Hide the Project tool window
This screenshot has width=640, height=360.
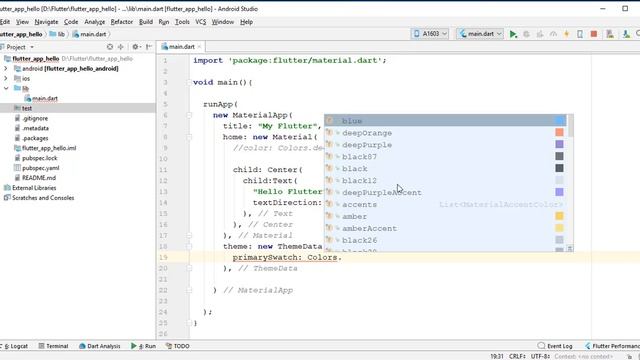pyautogui.click(x=149, y=47)
